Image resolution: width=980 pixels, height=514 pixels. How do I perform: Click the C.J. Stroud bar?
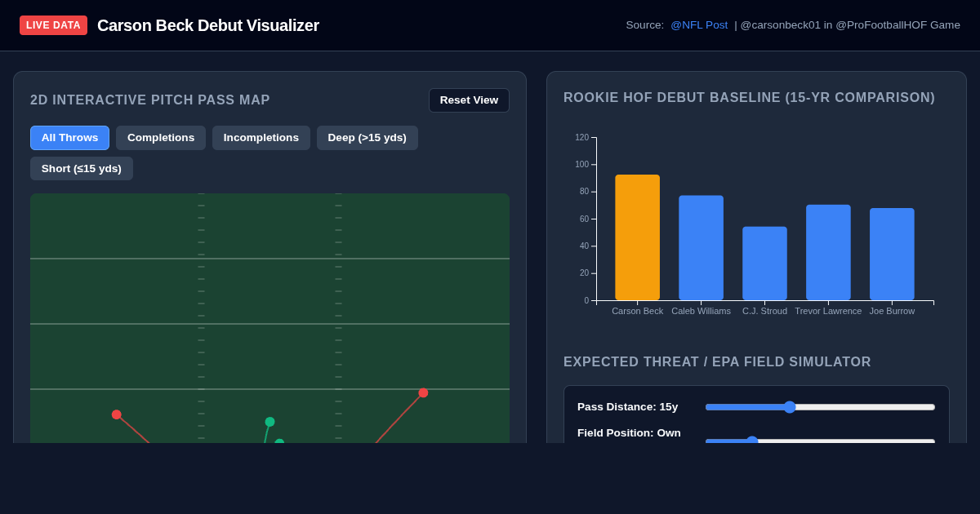click(x=764, y=264)
